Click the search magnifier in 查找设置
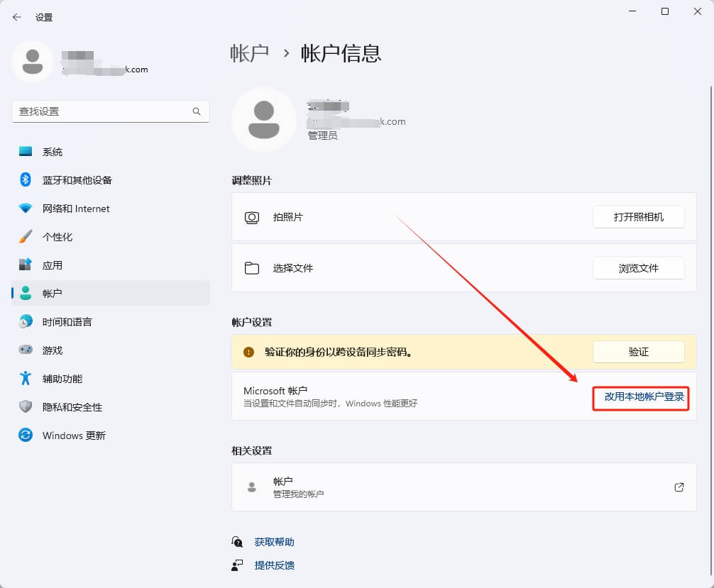714x588 pixels. click(196, 111)
